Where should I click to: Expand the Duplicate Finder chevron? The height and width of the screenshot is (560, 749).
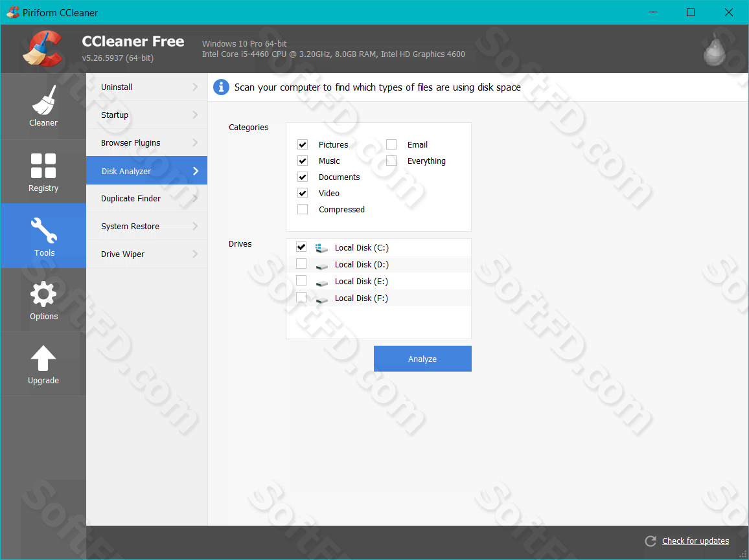click(195, 198)
